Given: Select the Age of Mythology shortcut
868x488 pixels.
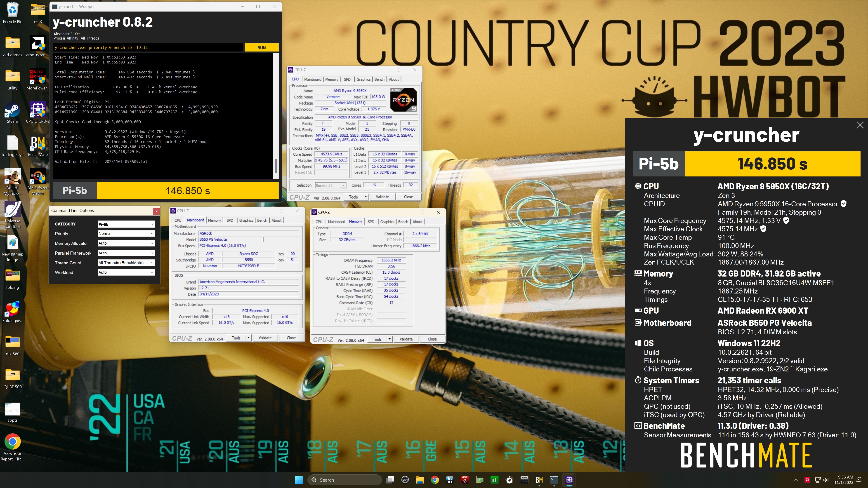Looking at the screenshot, I should click(x=12, y=181).
